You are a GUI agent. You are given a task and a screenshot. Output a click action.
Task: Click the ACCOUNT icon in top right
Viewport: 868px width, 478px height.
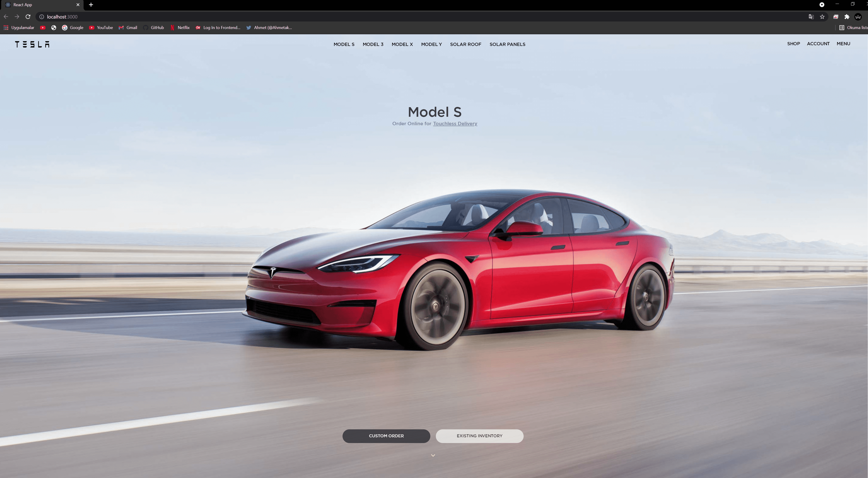click(818, 44)
